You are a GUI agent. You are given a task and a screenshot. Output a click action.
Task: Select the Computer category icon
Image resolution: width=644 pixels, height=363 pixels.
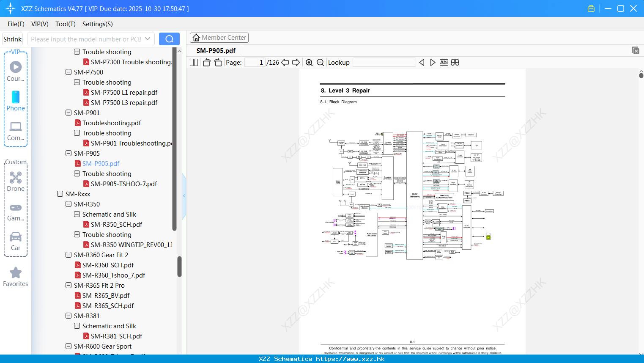click(x=16, y=131)
